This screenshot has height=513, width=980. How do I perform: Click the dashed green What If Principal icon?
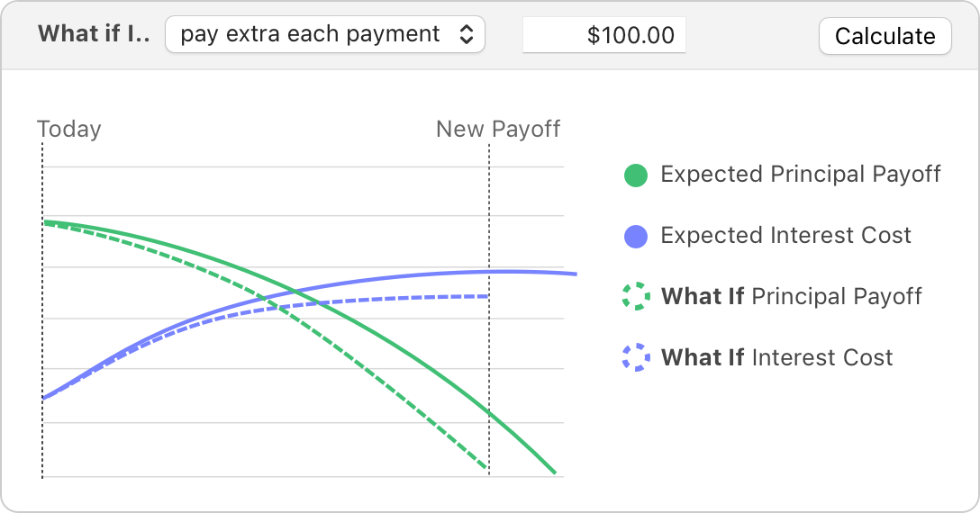(636, 296)
